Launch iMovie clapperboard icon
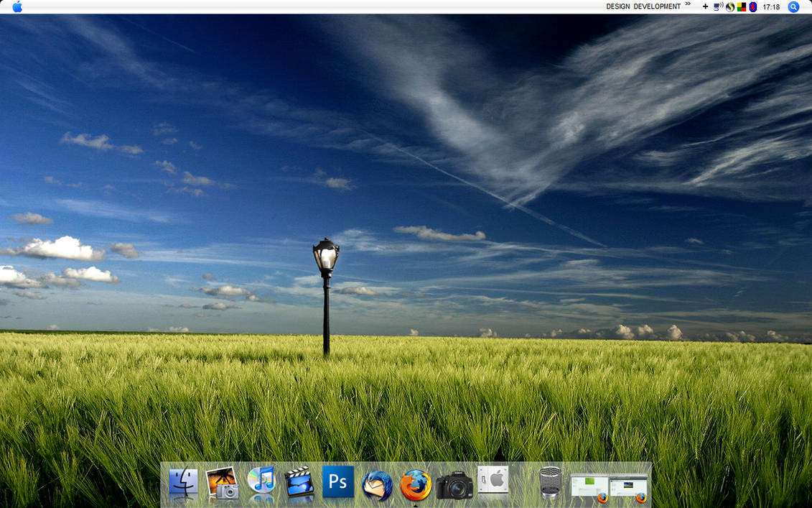The height and width of the screenshot is (508, 812). [x=299, y=483]
